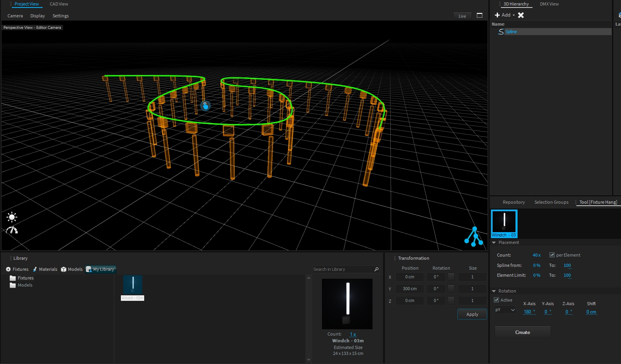Click the speedometer performance icon in viewport
The width and height of the screenshot is (621, 364).
tap(12, 230)
